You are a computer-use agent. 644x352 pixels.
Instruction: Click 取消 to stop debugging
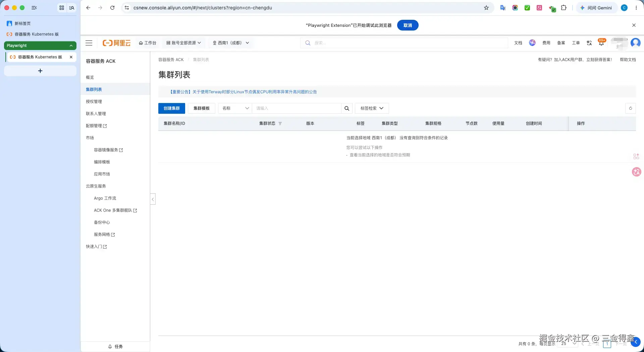point(408,25)
